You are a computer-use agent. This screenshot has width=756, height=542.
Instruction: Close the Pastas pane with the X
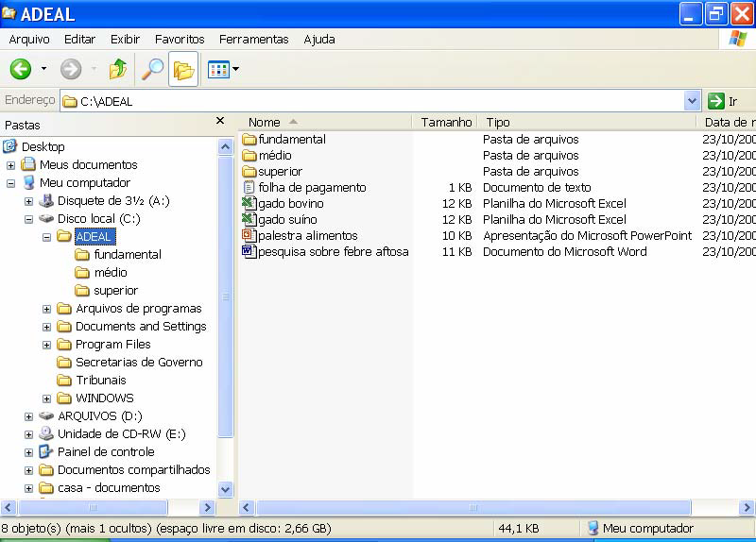[x=220, y=121]
